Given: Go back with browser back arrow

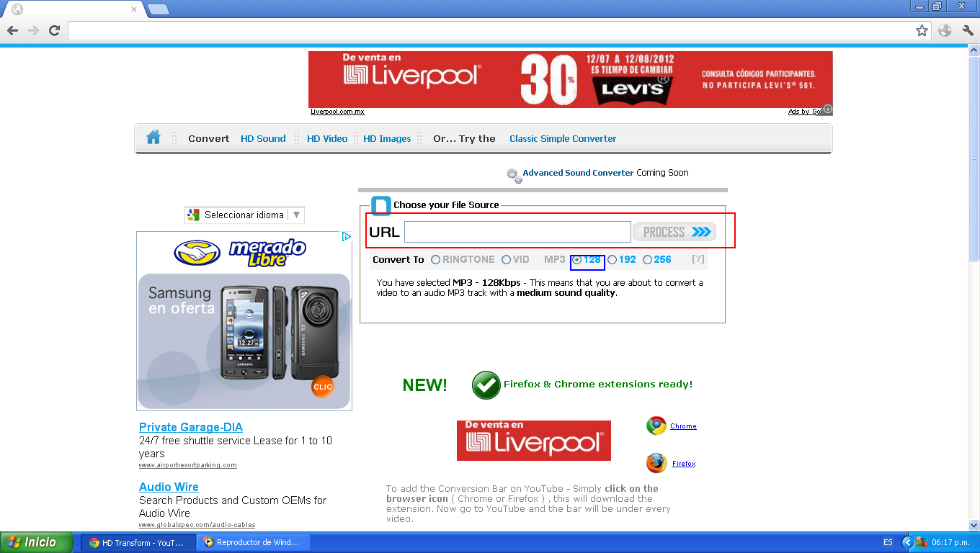Looking at the screenshot, I should tap(12, 30).
